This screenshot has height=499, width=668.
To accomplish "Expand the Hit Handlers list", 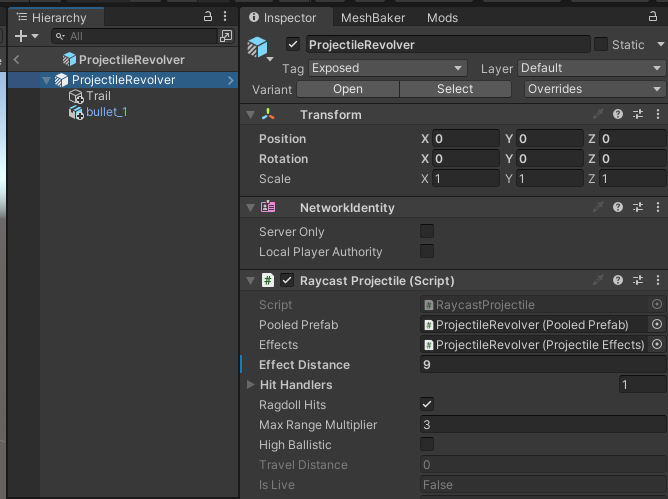I will point(251,385).
